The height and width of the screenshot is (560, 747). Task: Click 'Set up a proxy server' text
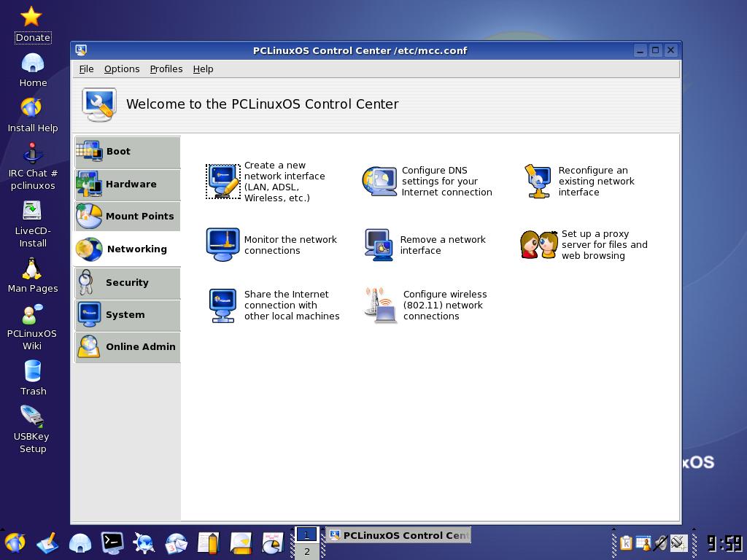605,245
